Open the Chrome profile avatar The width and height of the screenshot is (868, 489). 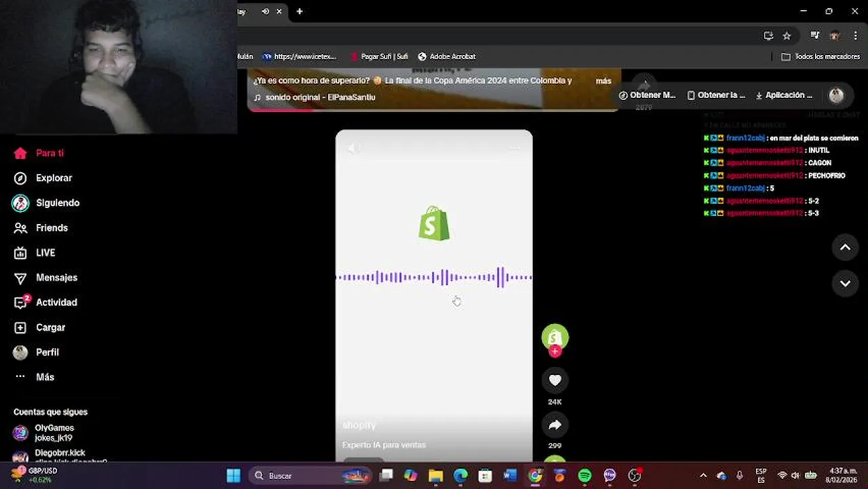coord(835,35)
